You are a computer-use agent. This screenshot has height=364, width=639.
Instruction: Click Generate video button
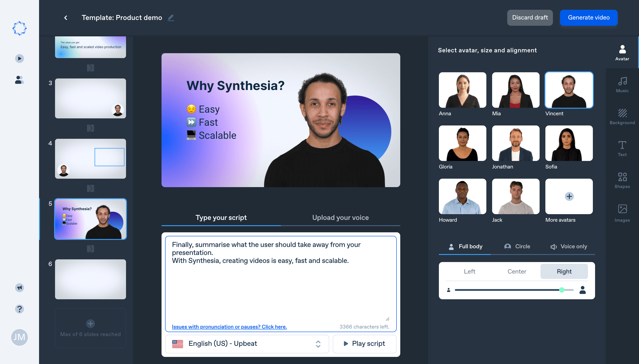589,18
